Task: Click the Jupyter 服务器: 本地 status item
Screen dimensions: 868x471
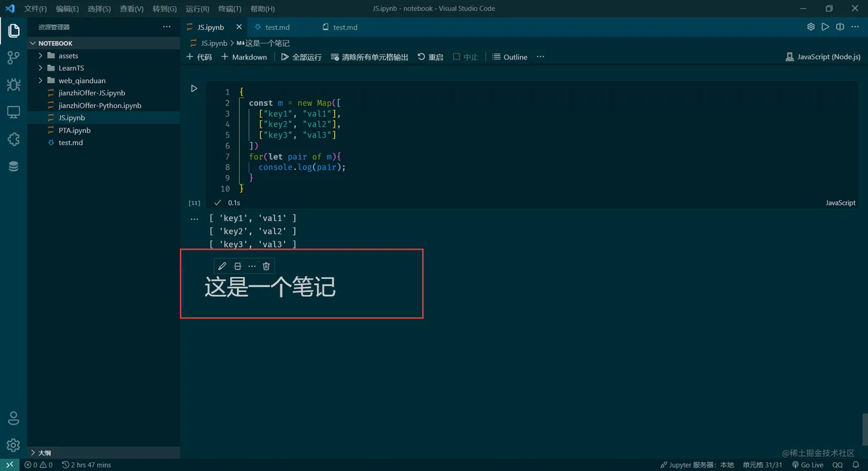Action: pyautogui.click(x=697, y=465)
